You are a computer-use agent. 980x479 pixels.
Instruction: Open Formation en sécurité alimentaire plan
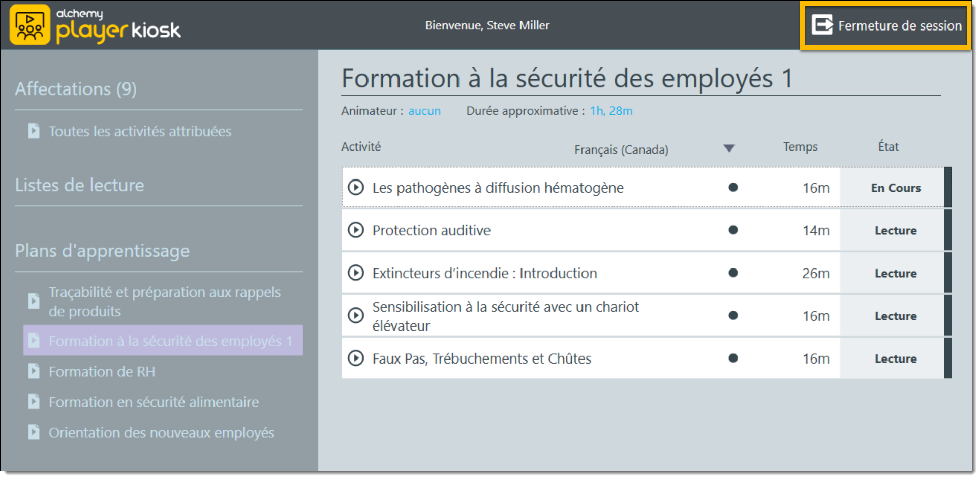click(154, 402)
